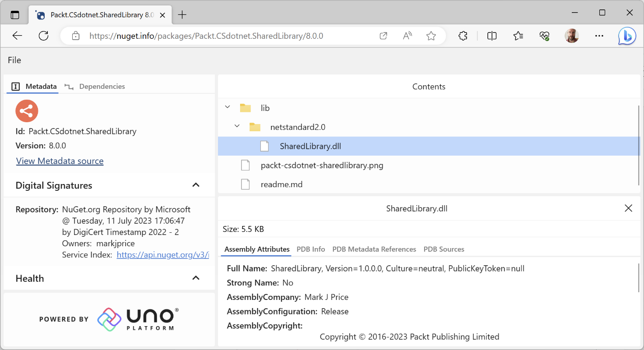644x350 pixels.
Task: Open the Bing Copilot sidebar
Action: coord(627,36)
